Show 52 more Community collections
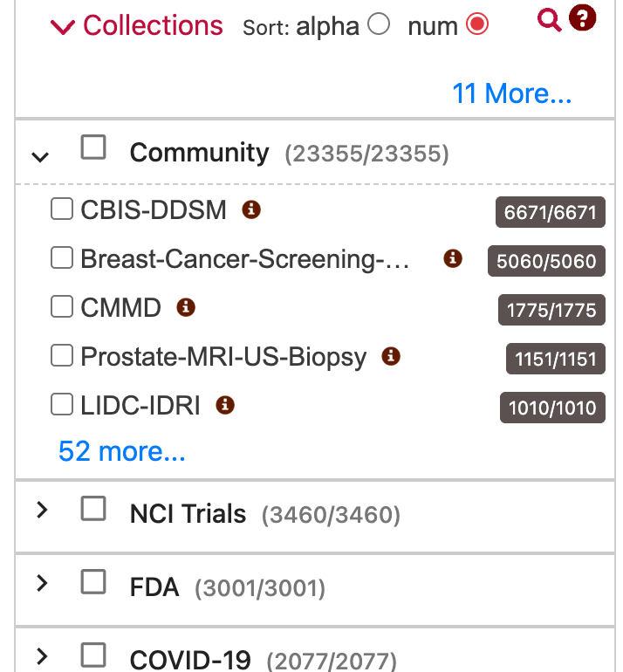The height and width of the screenshot is (672, 623). tap(122, 451)
